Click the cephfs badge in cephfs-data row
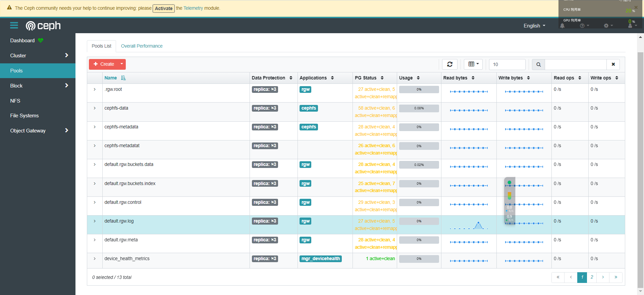644x295 pixels. point(309,108)
